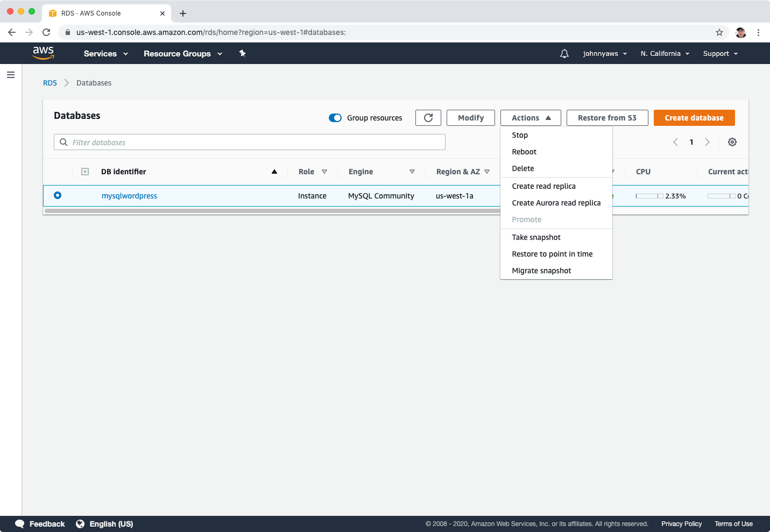The width and height of the screenshot is (770, 532).
Task: Click the site lock security icon
Action: (67, 32)
